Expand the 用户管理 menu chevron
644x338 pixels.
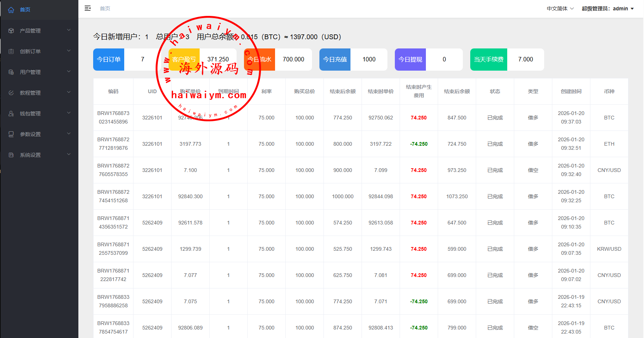point(69,72)
